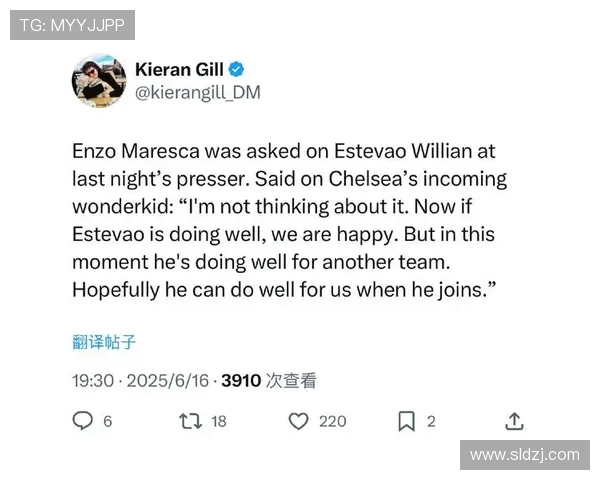This screenshot has width=600, height=480.
Task: Click the 2025/6/16 date text
Action: tap(168, 380)
